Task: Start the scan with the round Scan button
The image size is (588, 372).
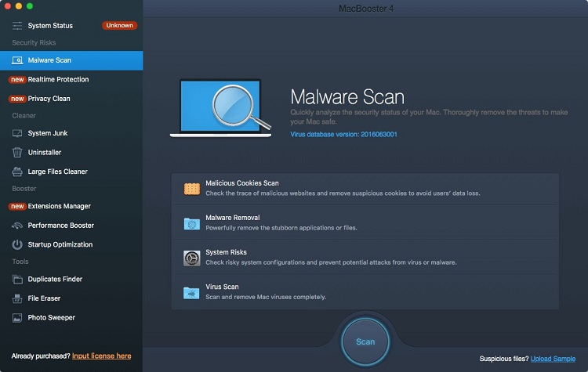Action: pyautogui.click(x=365, y=341)
